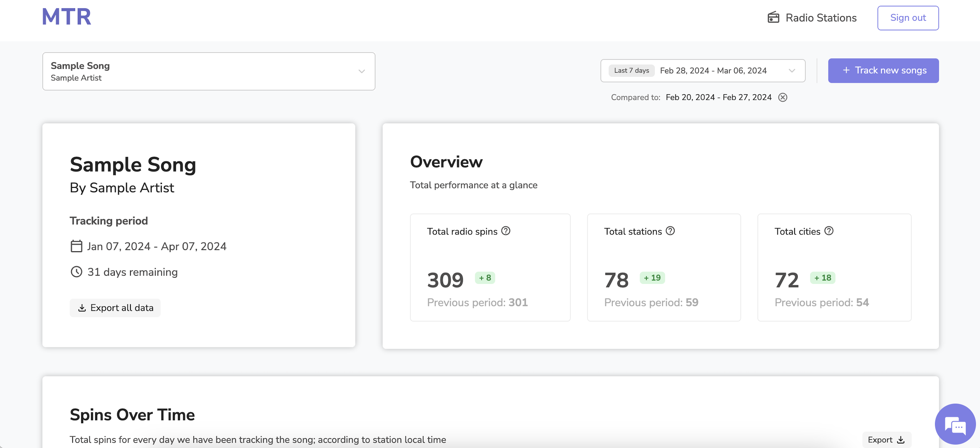Open help icon for Total stations
This screenshot has width=980, height=448.
click(670, 231)
